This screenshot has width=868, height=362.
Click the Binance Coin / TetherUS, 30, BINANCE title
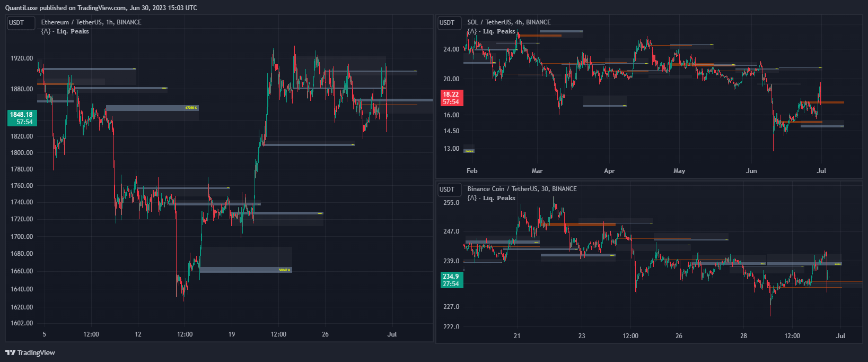pos(522,189)
